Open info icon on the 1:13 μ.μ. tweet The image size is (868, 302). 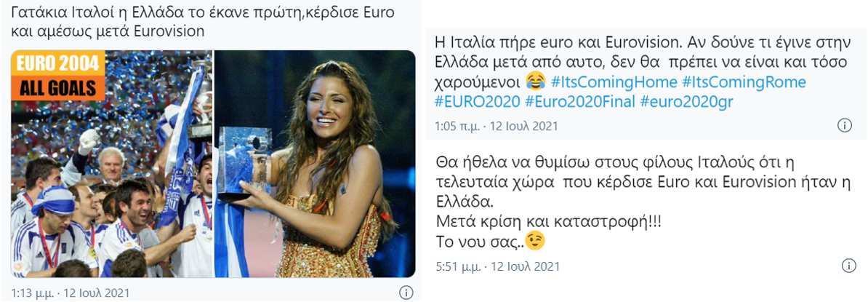[x=406, y=292]
